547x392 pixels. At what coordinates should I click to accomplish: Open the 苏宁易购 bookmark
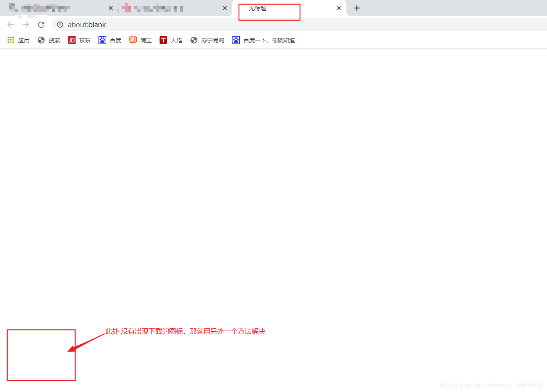point(207,40)
